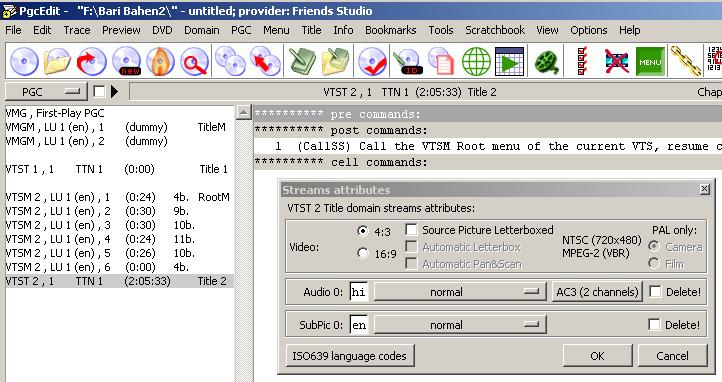Toggle the Automatic Letterbox checkbox
The width and height of the screenshot is (722, 382).
point(411,247)
